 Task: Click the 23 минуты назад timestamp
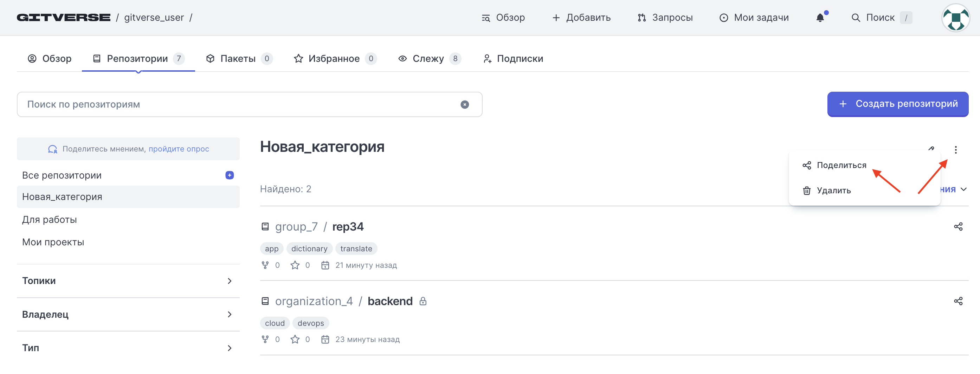[368, 340]
